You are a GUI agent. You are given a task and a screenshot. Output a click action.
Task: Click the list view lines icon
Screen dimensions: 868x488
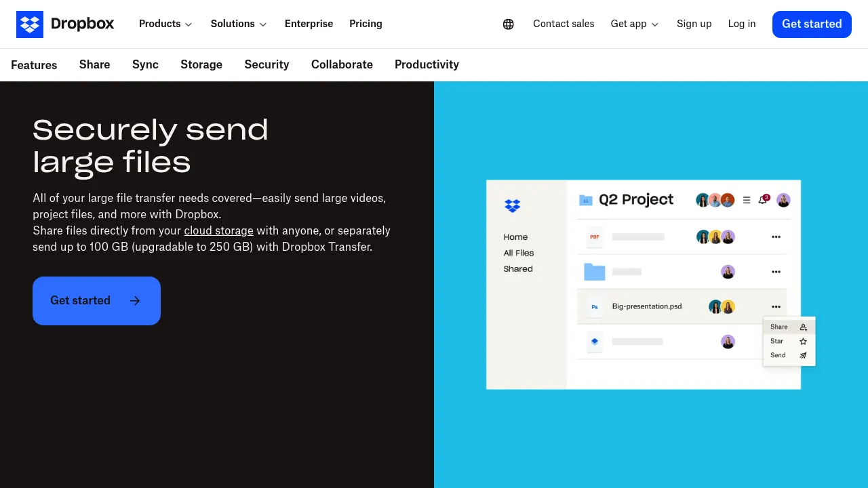click(747, 200)
